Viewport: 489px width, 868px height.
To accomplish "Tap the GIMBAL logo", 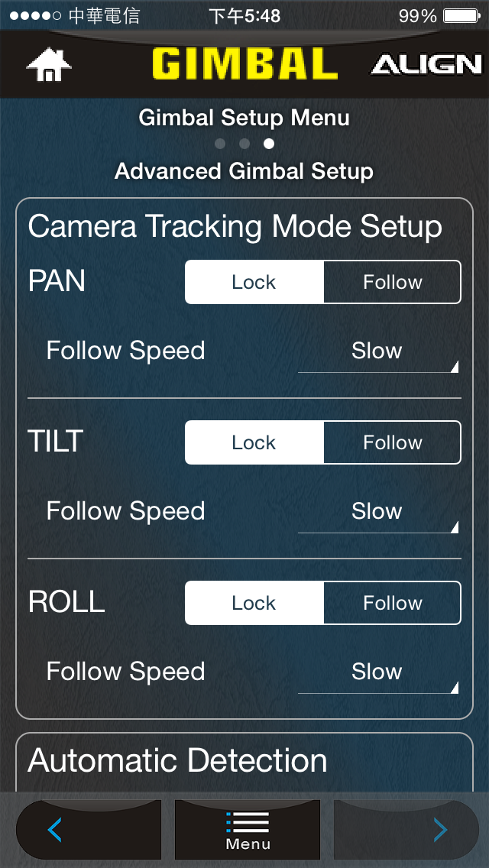I will 244,63.
